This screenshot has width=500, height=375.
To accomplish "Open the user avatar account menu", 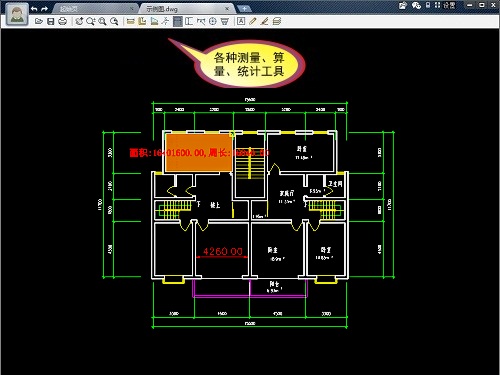I will (x=17, y=14).
